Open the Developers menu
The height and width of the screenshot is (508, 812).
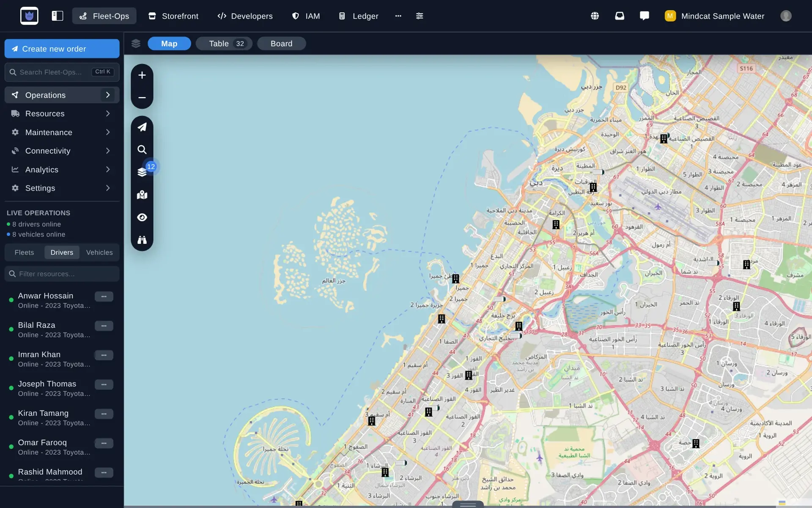click(245, 16)
